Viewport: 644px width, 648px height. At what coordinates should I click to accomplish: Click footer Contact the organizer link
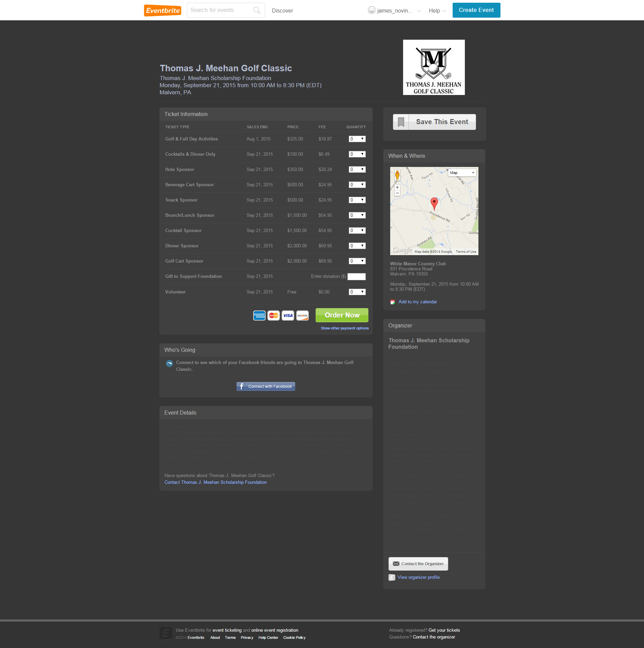tap(434, 637)
